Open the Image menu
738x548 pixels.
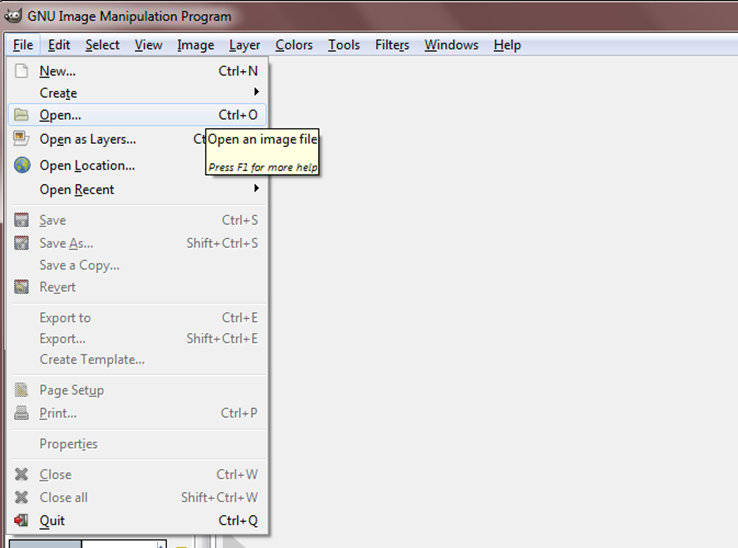[195, 45]
